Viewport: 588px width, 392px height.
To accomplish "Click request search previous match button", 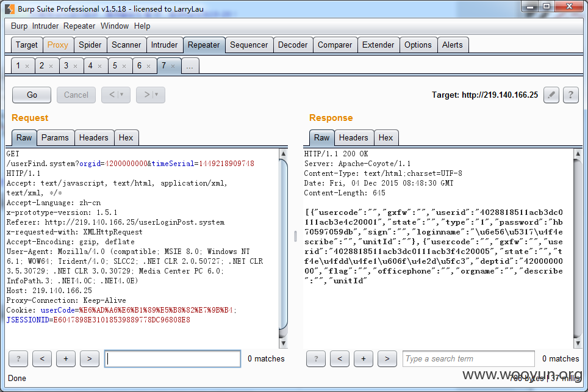I will point(42,359).
